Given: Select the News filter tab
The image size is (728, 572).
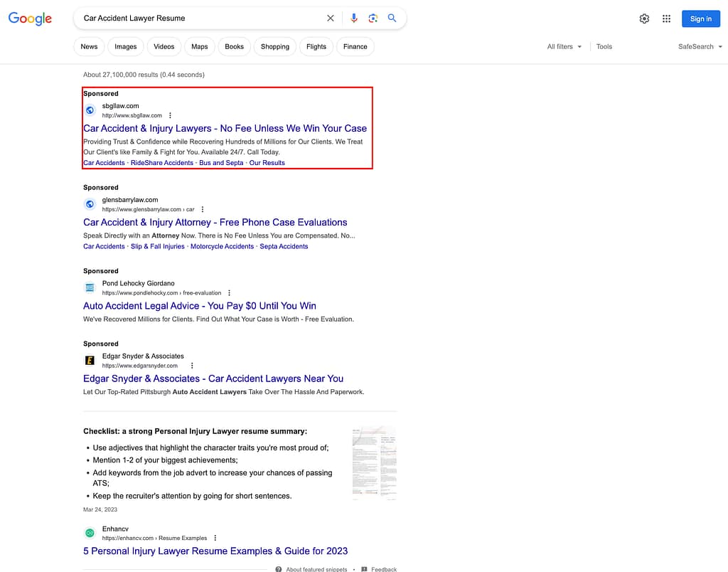Looking at the screenshot, I should pyautogui.click(x=89, y=46).
